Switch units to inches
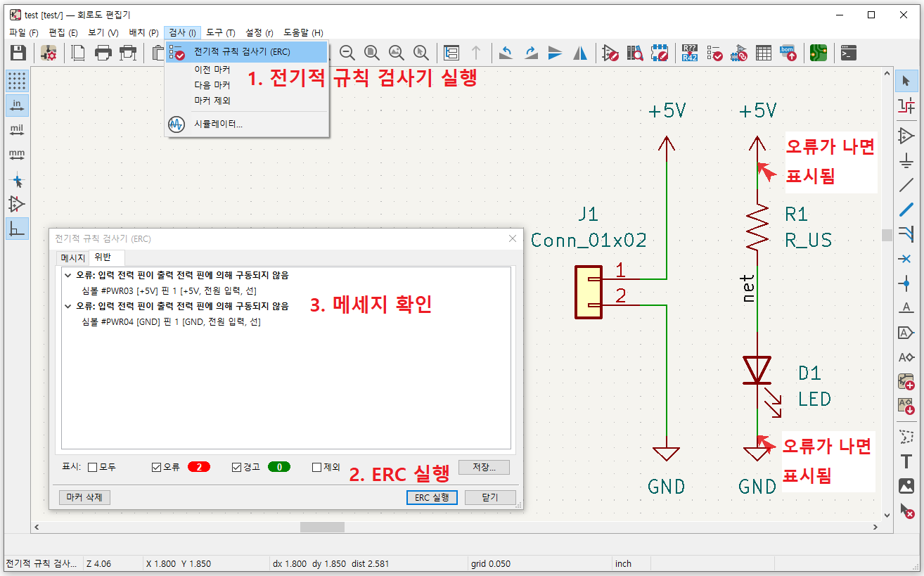 point(17,105)
